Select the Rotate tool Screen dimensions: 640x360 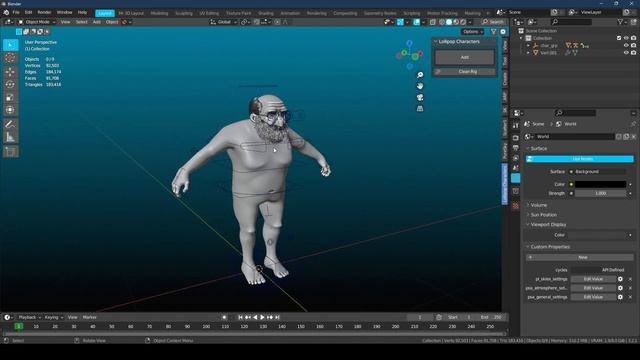tap(11, 84)
